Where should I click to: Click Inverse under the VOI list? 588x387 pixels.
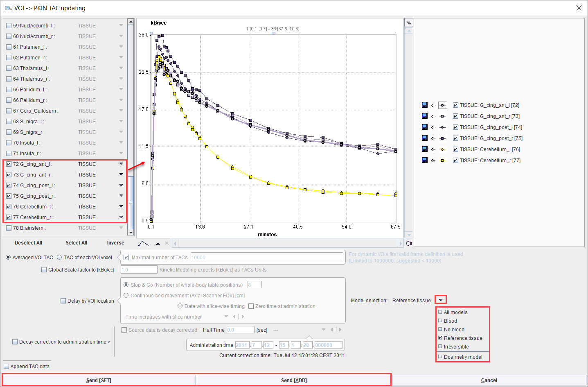pyautogui.click(x=116, y=243)
